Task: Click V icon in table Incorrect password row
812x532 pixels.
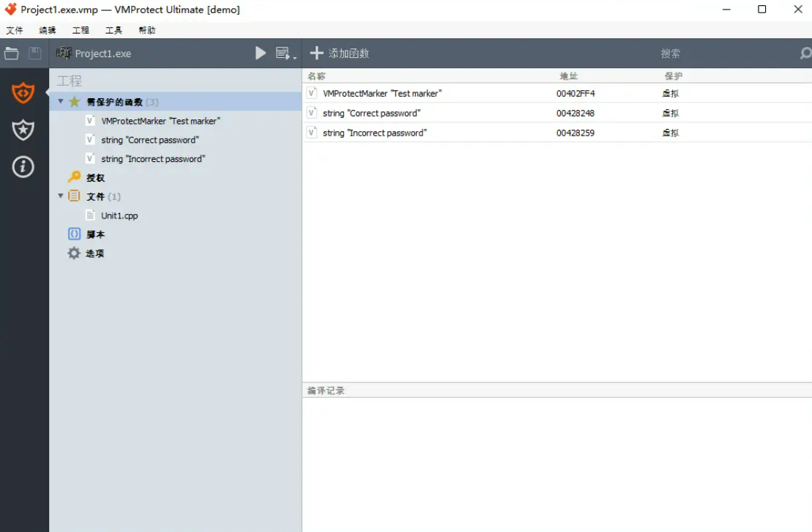Action: coord(312,132)
